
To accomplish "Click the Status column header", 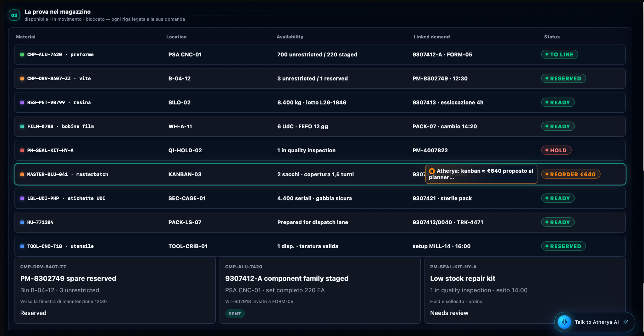I will click(x=552, y=37).
